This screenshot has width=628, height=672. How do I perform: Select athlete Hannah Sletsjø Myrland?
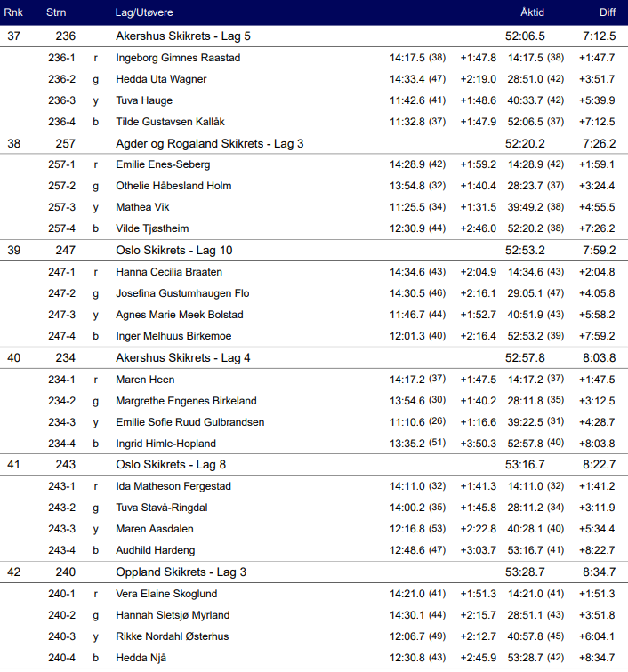[173, 615]
